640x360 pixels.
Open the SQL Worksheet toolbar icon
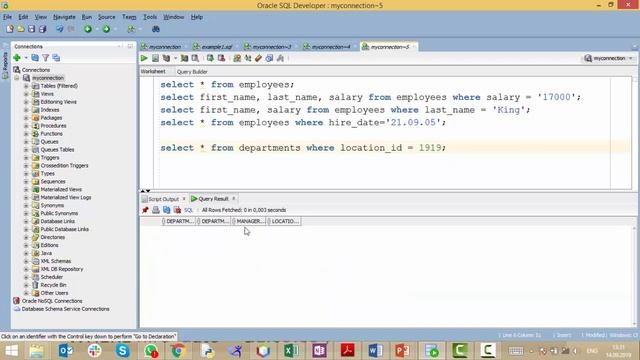point(131,29)
